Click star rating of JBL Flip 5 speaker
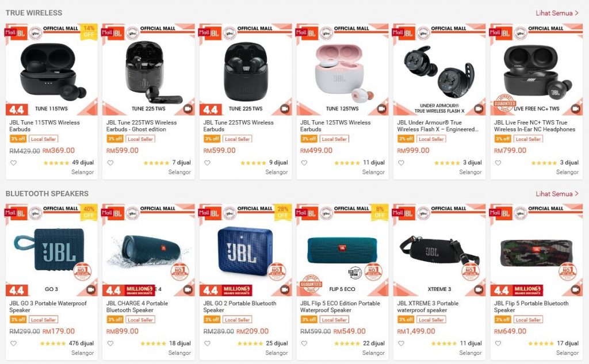Image resolution: width=589 pixels, height=364 pixels. [541, 343]
